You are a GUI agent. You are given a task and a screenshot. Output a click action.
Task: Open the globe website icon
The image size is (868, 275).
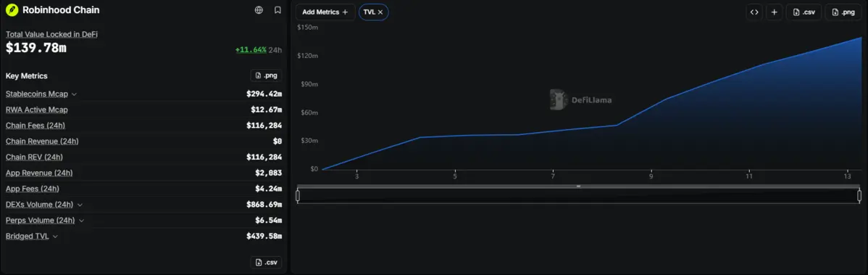(x=259, y=10)
